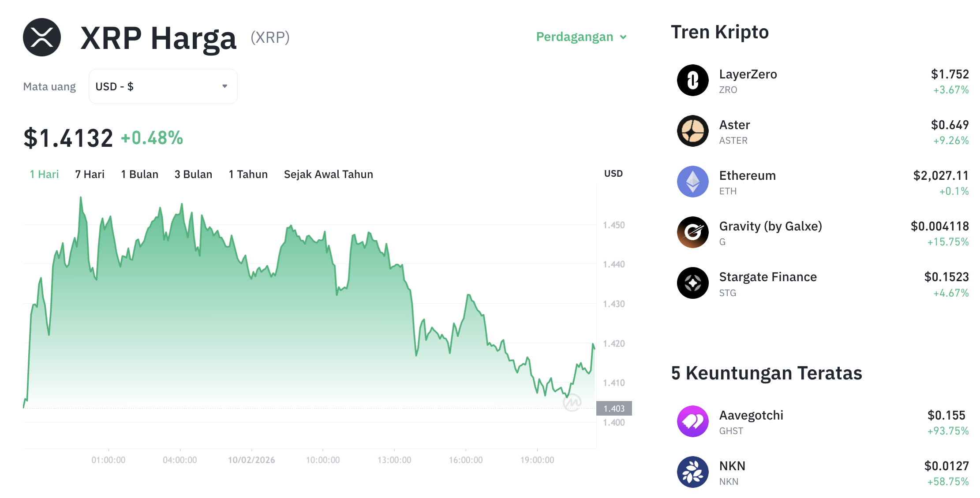Select the 1 Bulan time range
This screenshot has width=980, height=498.
coord(139,174)
